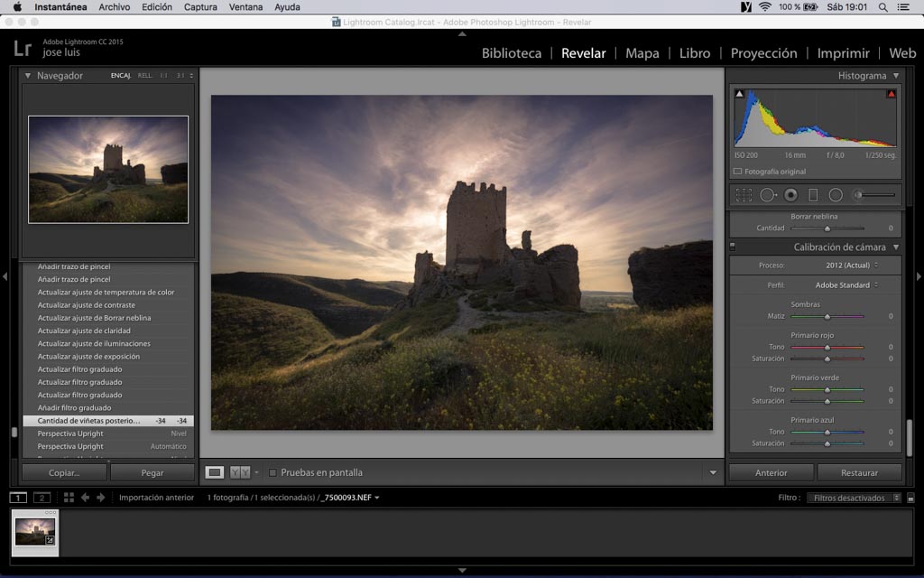Select the Crop Overlay tool
The height and width of the screenshot is (578, 924).
click(x=744, y=194)
